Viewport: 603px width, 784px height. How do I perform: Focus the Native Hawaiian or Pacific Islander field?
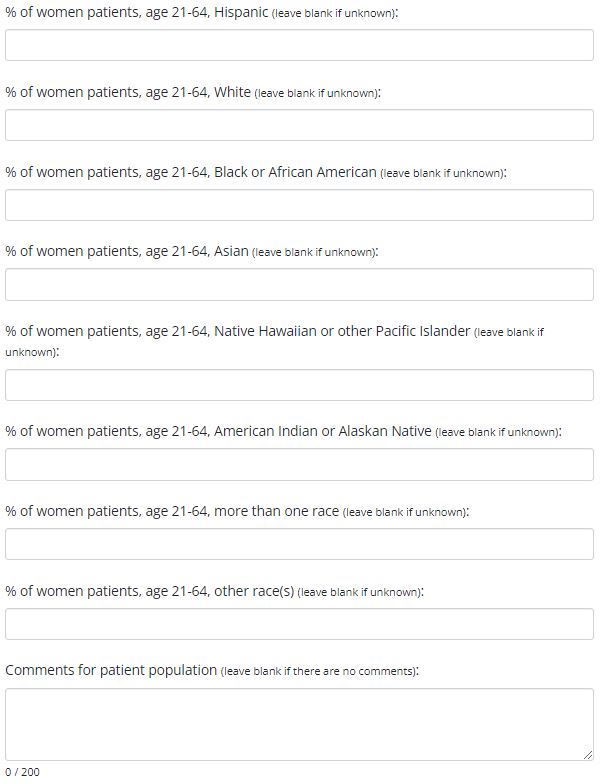(x=299, y=385)
